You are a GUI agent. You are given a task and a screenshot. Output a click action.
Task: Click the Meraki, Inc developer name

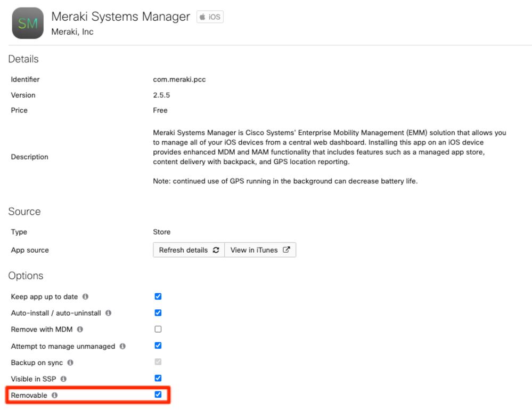[x=72, y=32]
